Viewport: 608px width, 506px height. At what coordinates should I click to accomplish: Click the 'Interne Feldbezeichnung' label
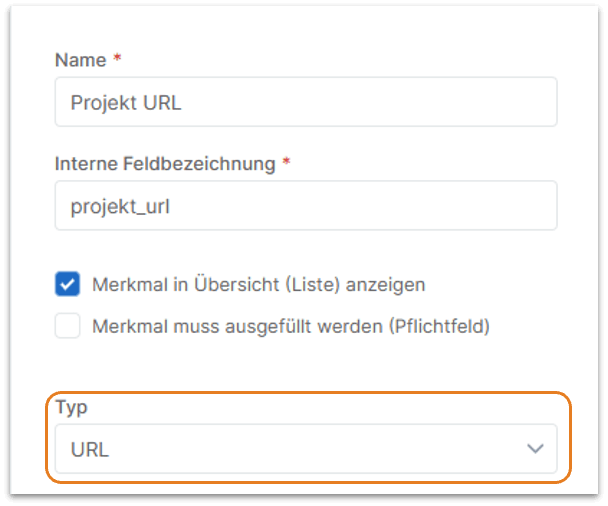pos(164,163)
